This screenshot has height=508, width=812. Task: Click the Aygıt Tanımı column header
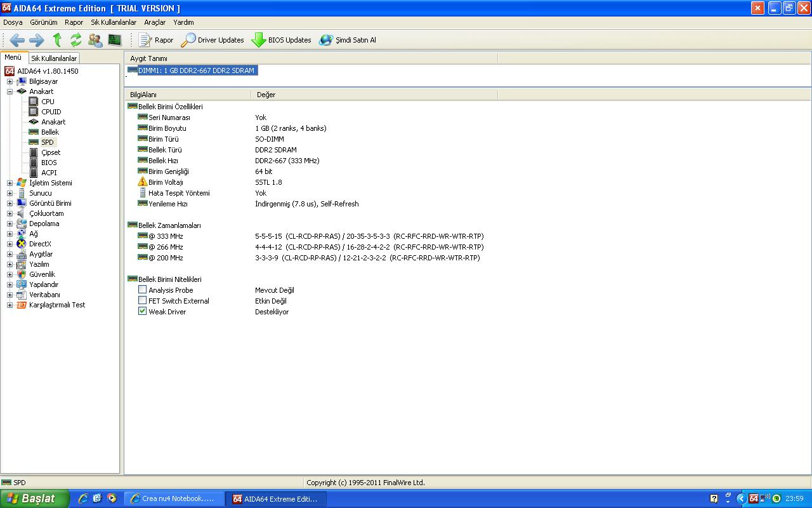pyautogui.click(x=311, y=58)
